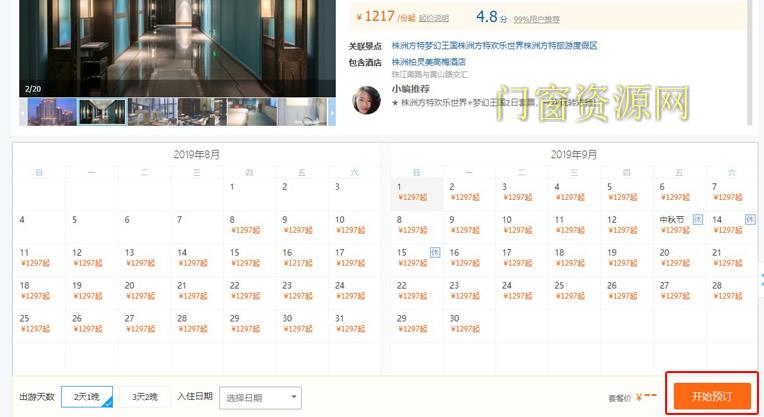The width and height of the screenshot is (764, 417).
Task: Select the 2天1晚 trip duration option
Action: pyautogui.click(x=87, y=397)
